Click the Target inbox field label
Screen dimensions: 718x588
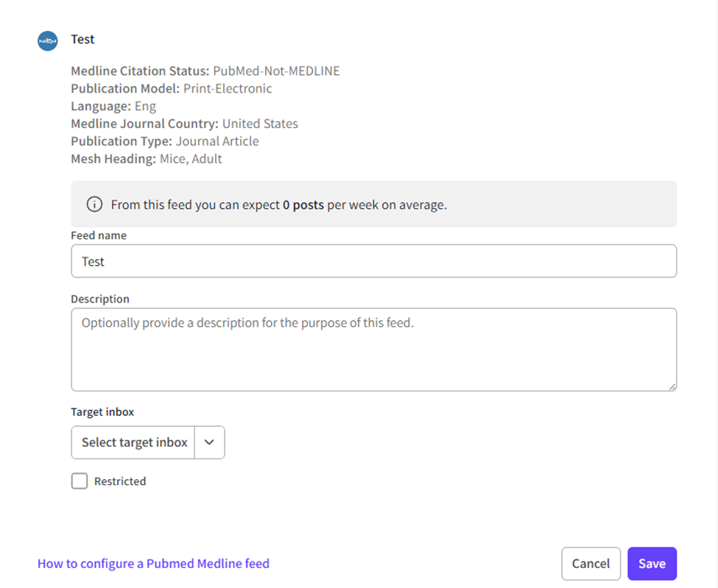point(102,412)
